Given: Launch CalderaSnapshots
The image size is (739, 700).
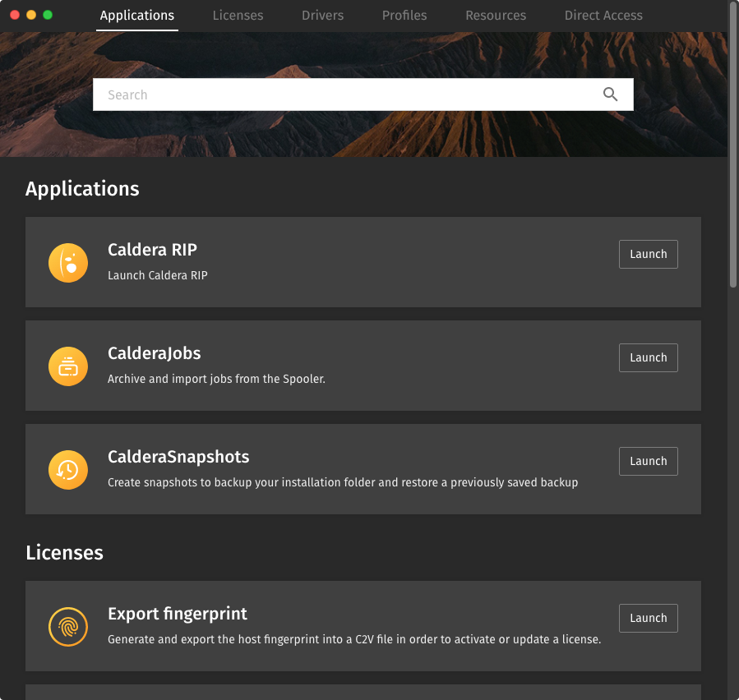Looking at the screenshot, I should point(649,462).
